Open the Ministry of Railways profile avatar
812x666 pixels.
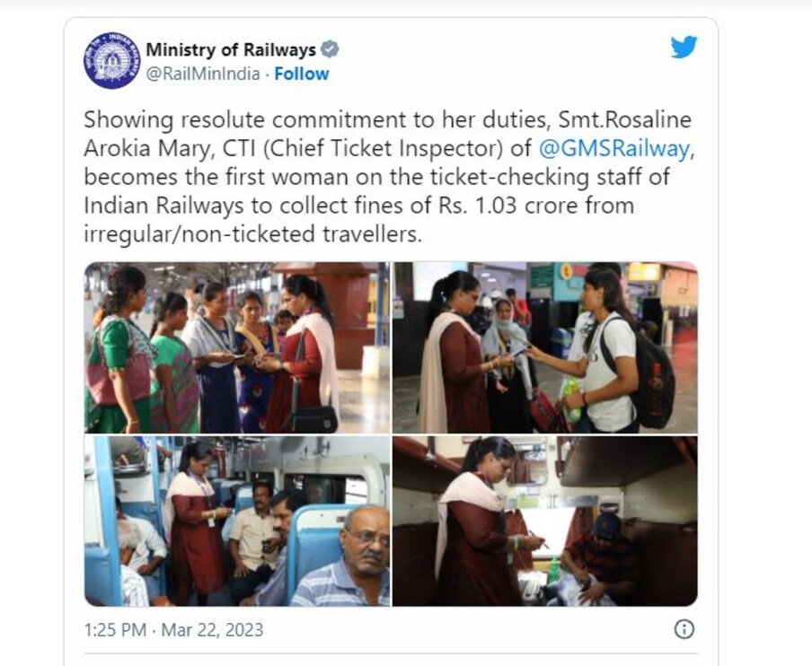pyautogui.click(x=112, y=60)
